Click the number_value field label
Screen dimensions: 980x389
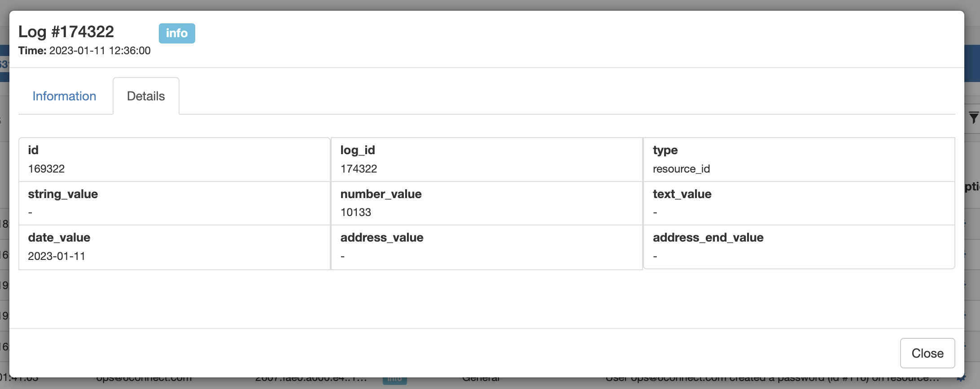381,194
